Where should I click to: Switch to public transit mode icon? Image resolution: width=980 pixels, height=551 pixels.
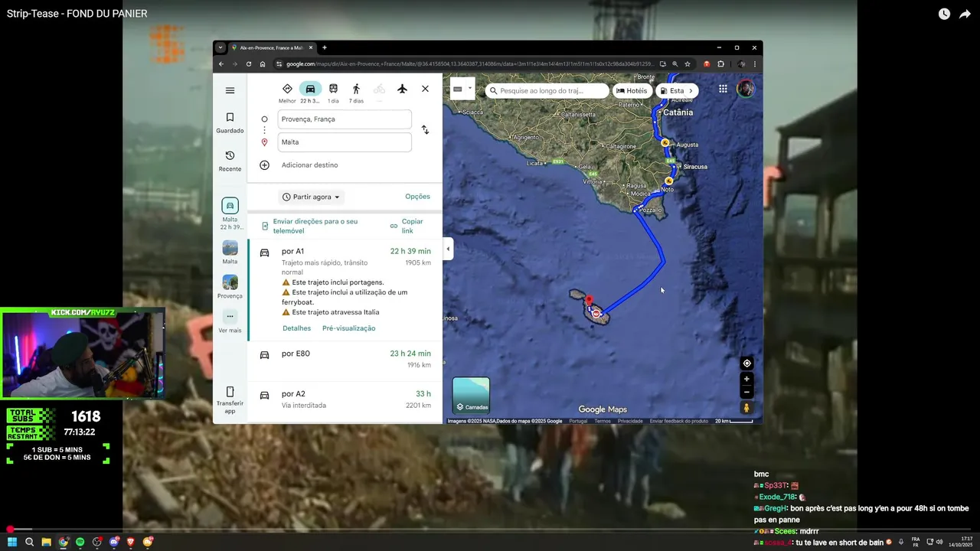(333, 89)
